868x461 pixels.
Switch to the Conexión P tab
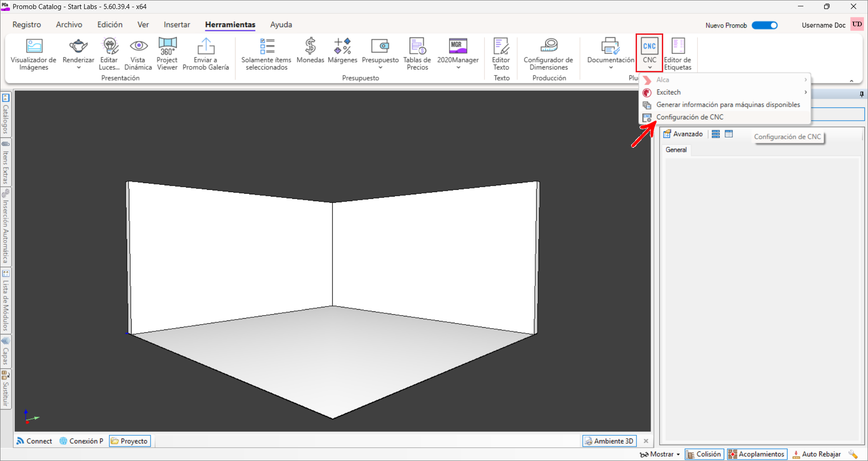81,441
